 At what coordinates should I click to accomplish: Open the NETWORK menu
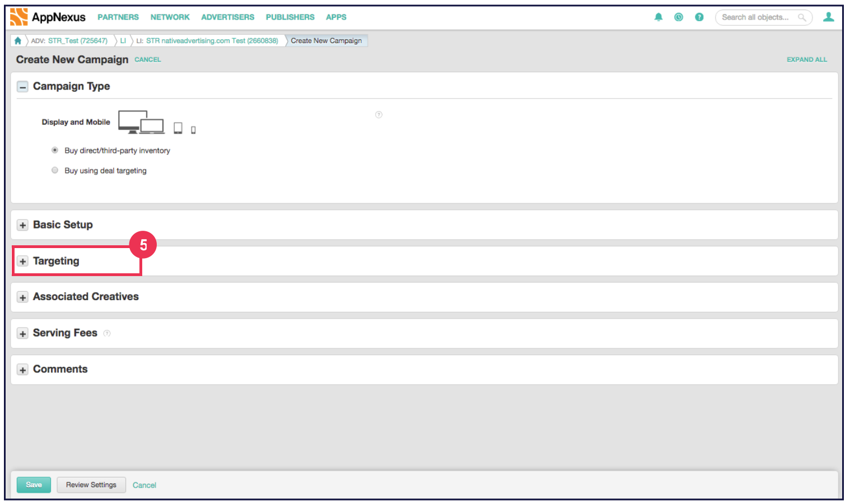click(170, 17)
